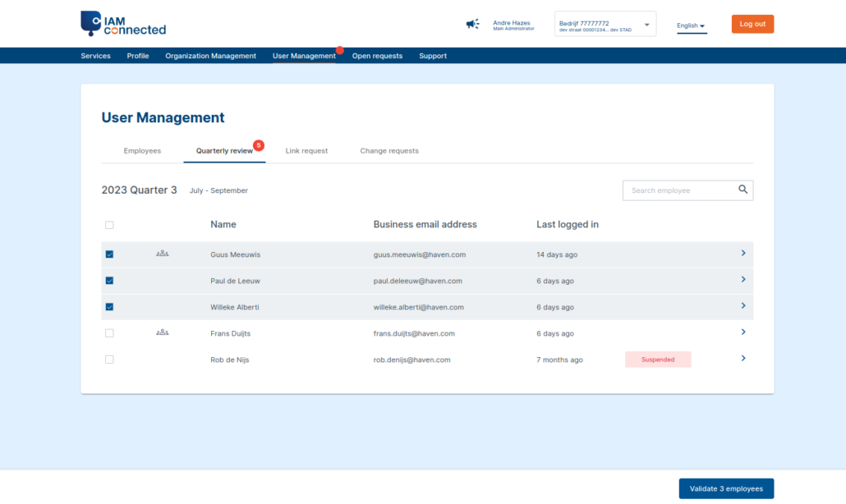Switch to the Change requests tab
846x504 pixels.
click(389, 151)
